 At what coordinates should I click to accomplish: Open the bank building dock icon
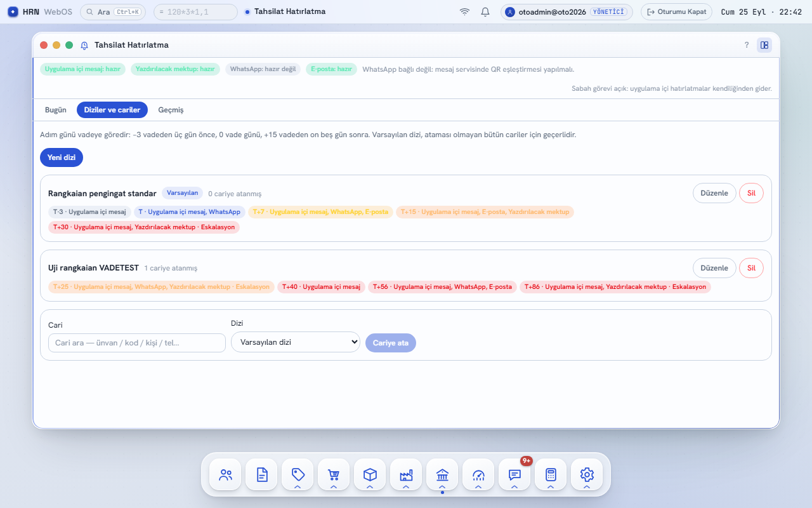pyautogui.click(x=442, y=474)
